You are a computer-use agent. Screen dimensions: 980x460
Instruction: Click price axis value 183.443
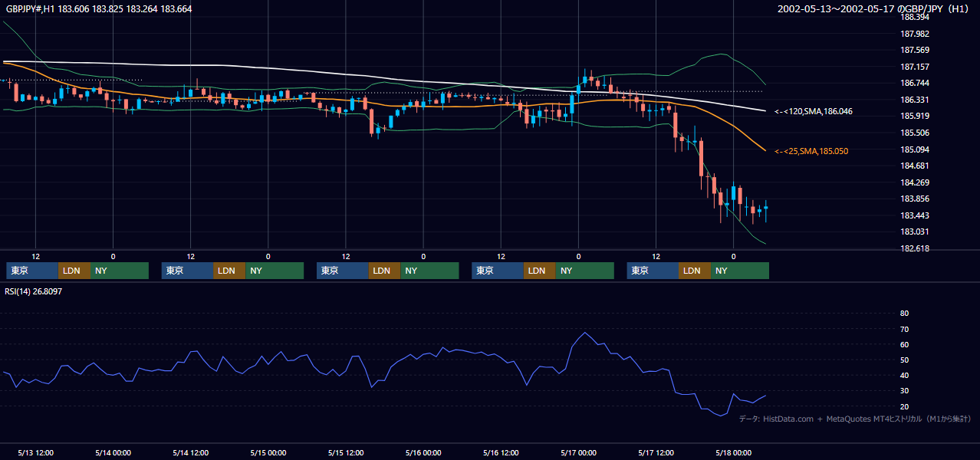click(x=914, y=215)
